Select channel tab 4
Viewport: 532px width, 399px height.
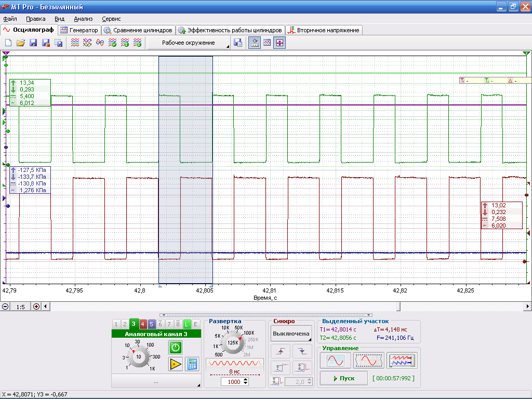click(142, 324)
